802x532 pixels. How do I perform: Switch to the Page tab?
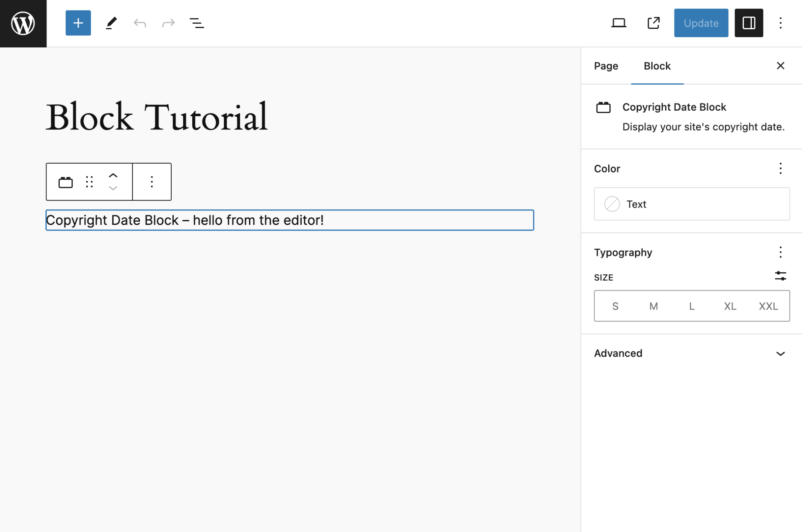pyautogui.click(x=606, y=66)
